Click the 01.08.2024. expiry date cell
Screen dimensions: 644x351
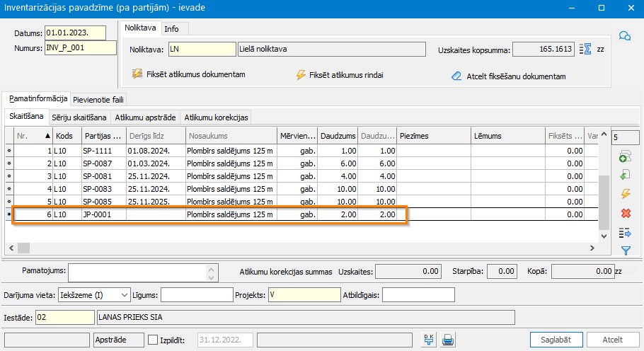(x=156, y=151)
